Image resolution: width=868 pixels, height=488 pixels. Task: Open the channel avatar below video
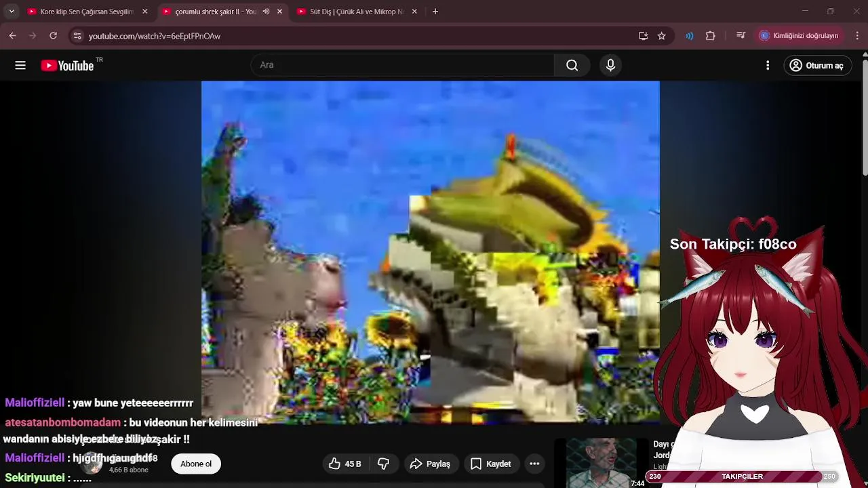tap(92, 464)
